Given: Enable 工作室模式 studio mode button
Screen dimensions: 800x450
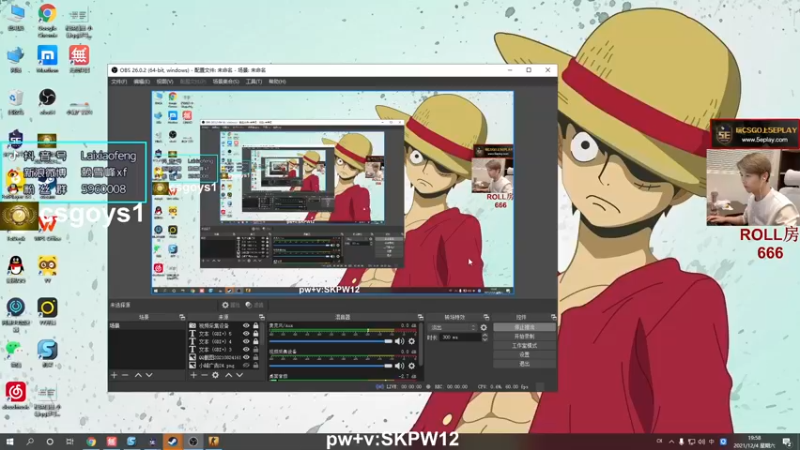Looking at the screenshot, I should pyautogui.click(x=524, y=345).
